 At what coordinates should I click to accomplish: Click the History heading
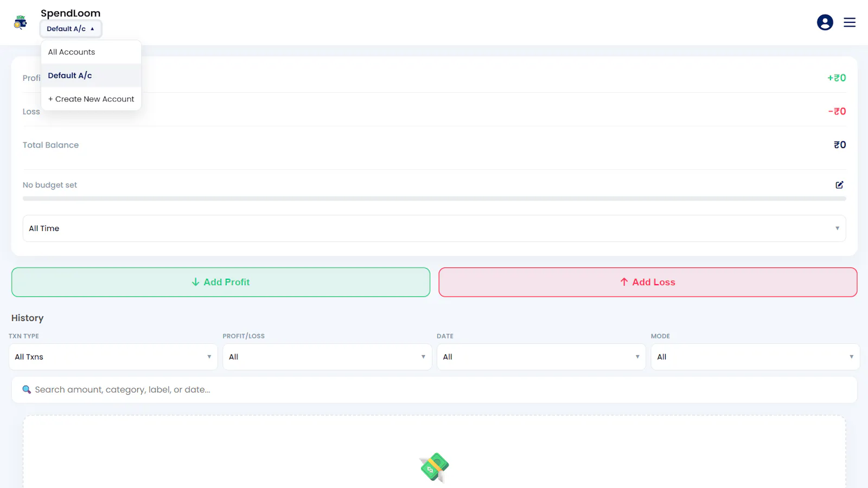27,318
